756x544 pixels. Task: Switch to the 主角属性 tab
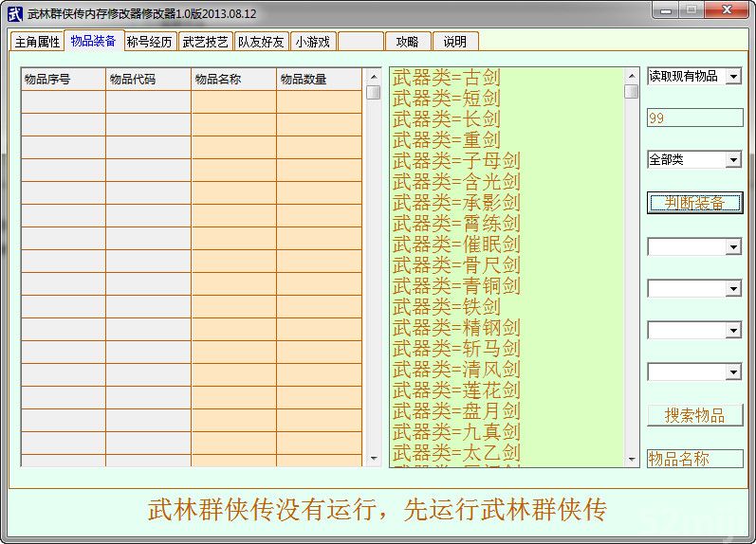click(x=37, y=42)
